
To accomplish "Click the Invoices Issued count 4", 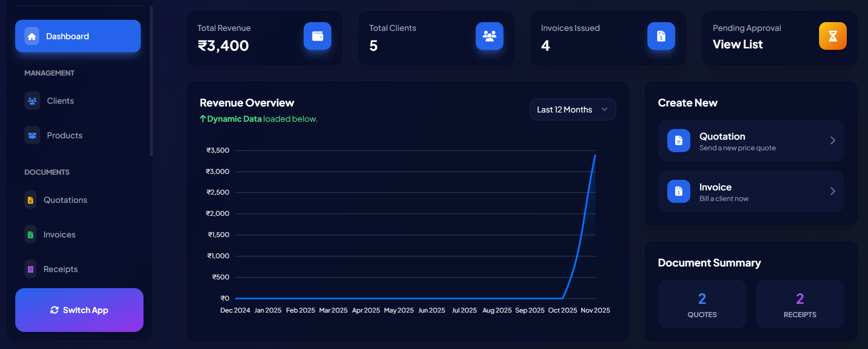I will click(x=545, y=46).
